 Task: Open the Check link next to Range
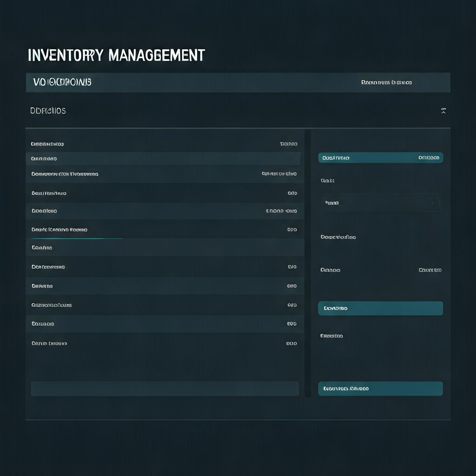coord(430,270)
